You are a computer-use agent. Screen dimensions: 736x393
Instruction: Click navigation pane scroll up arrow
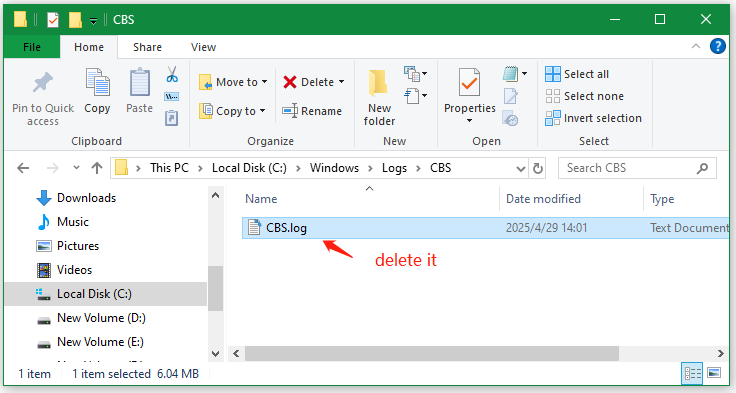point(215,195)
